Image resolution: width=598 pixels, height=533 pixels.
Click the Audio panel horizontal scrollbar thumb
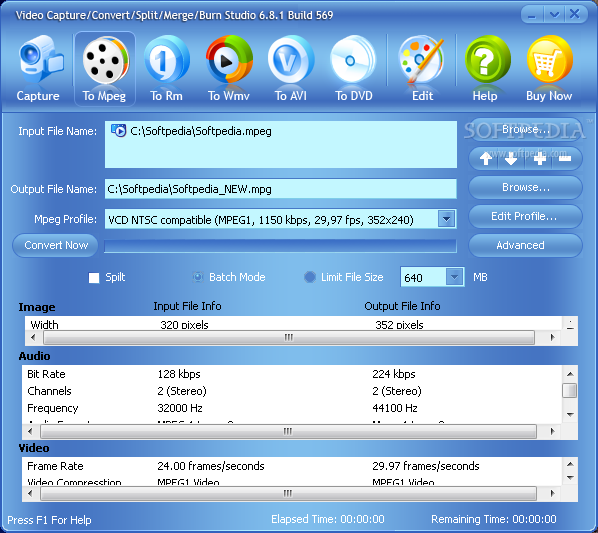(x=288, y=432)
